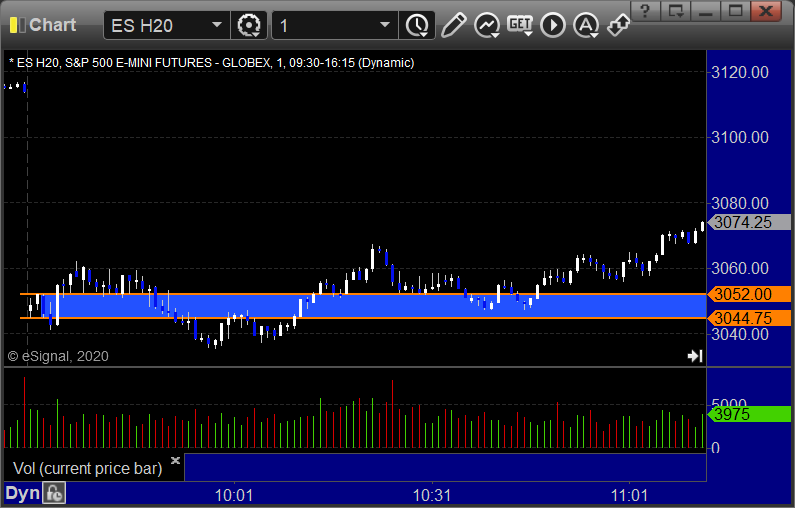Select the 3052.00 orange price marker
795x508 pixels.
tap(749, 294)
